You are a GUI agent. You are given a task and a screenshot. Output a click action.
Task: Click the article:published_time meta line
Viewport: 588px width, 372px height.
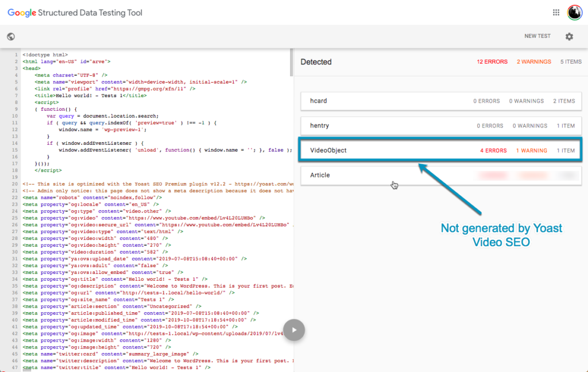[x=141, y=313]
